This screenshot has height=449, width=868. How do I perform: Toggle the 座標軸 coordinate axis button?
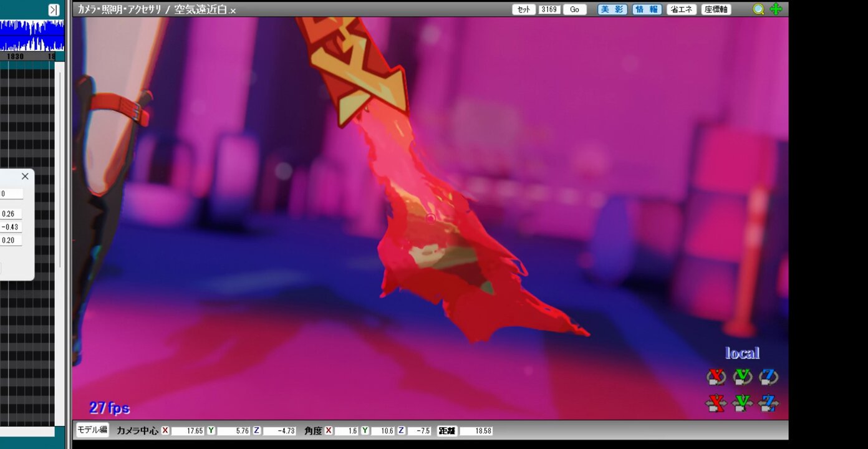716,9
